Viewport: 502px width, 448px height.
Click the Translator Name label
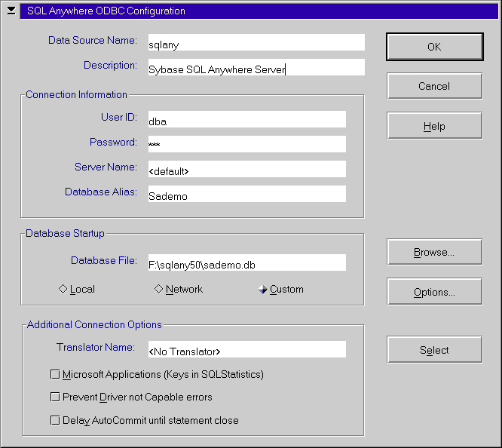[96, 347]
